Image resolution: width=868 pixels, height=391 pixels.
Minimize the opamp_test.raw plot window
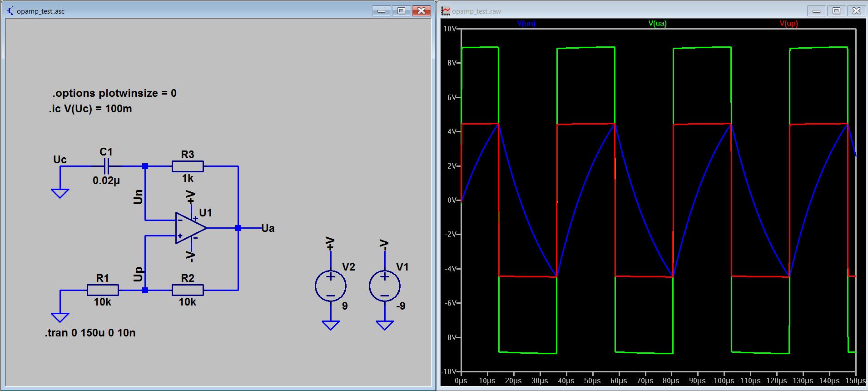coord(817,11)
